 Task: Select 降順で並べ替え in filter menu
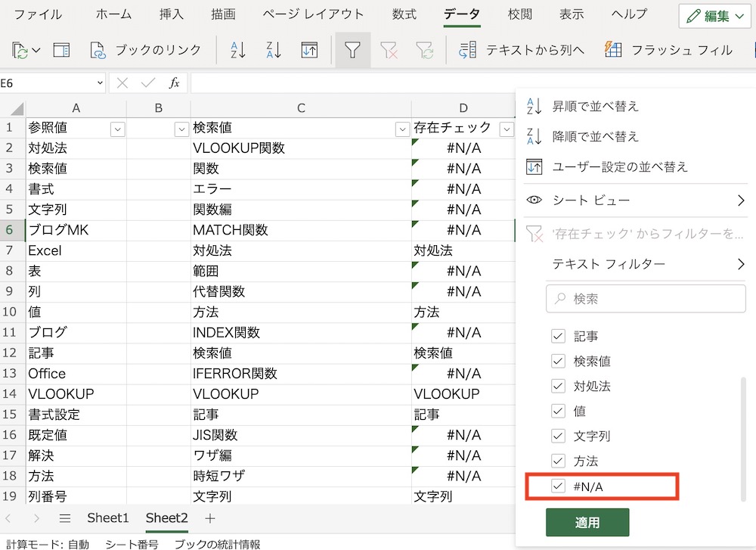click(x=595, y=136)
